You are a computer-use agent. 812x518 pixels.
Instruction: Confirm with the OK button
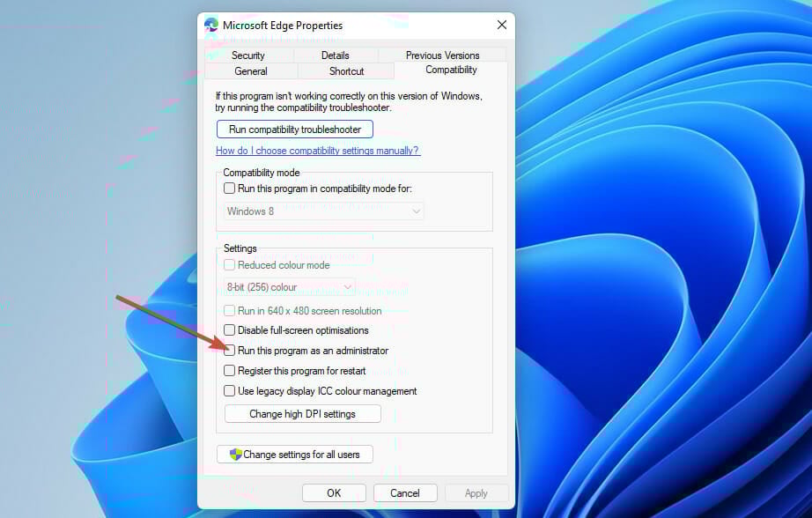click(334, 493)
